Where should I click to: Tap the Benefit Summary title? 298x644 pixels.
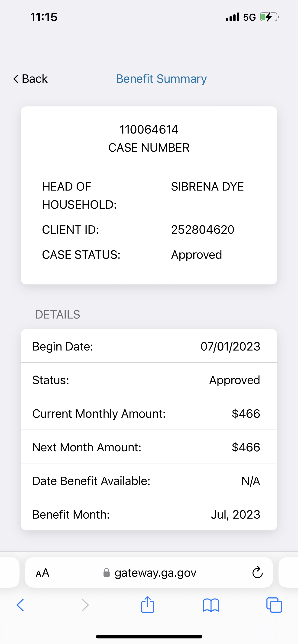(x=161, y=79)
